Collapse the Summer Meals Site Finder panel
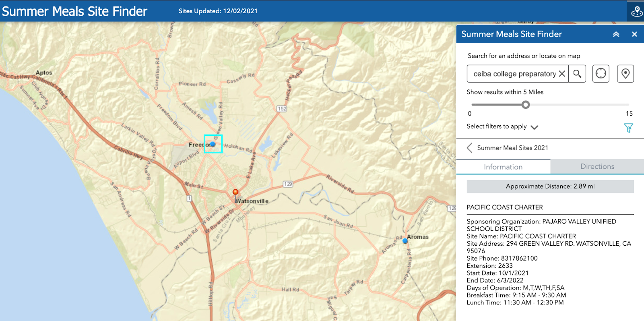This screenshot has height=321, width=644. 616,34
